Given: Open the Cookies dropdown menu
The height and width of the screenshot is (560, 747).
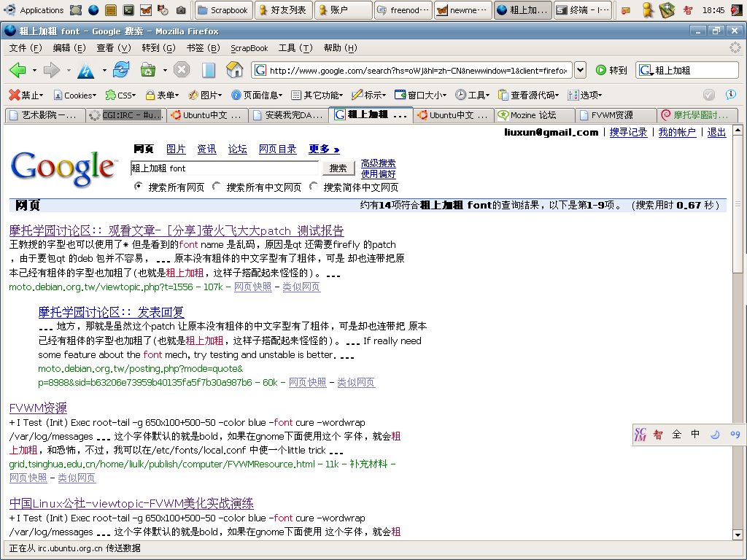Looking at the screenshot, I should (x=75, y=96).
